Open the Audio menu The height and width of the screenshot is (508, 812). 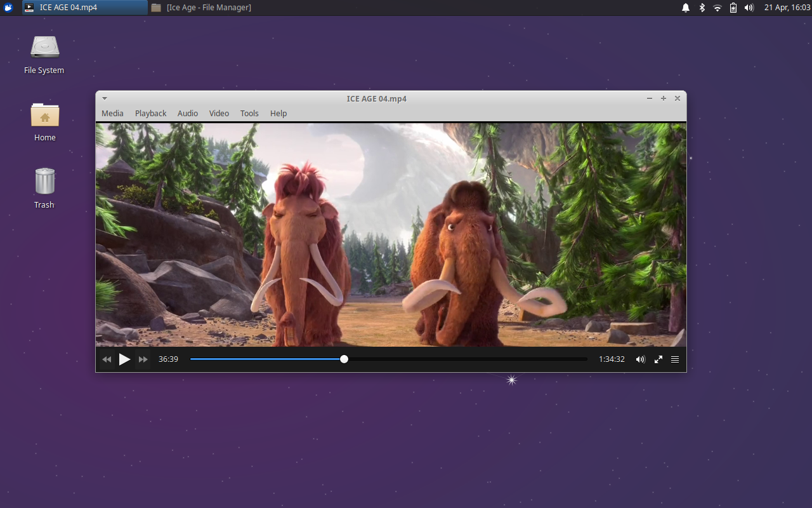click(x=188, y=113)
